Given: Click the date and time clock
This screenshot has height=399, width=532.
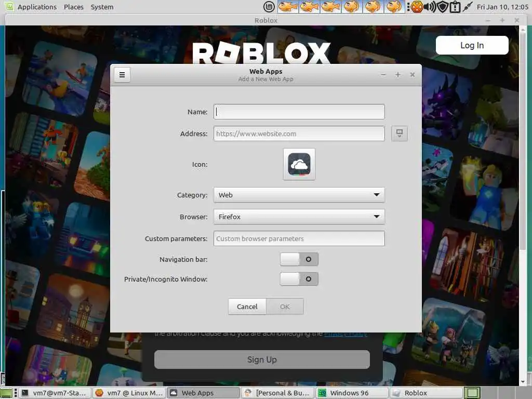Looking at the screenshot, I should click(502, 7).
